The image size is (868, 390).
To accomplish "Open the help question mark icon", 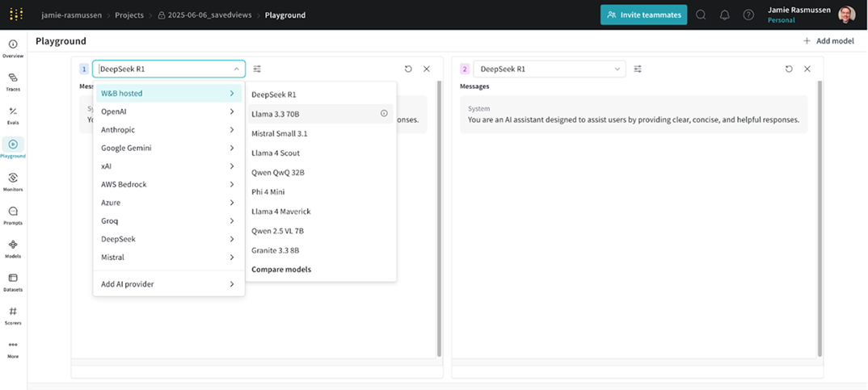I will [748, 15].
